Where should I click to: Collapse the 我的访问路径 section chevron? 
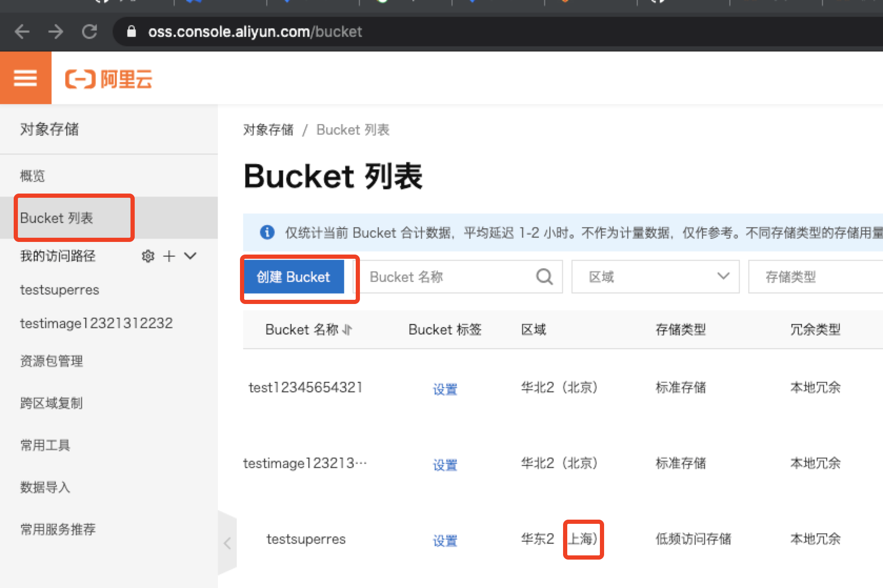(190, 256)
